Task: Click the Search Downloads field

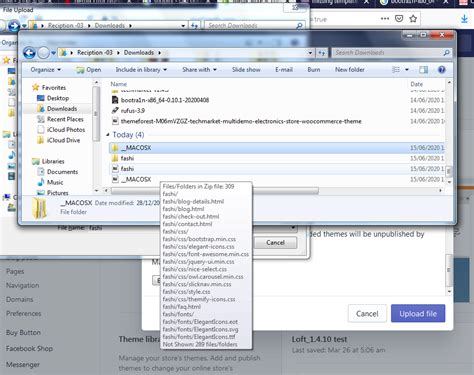Action: [x=388, y=53]
